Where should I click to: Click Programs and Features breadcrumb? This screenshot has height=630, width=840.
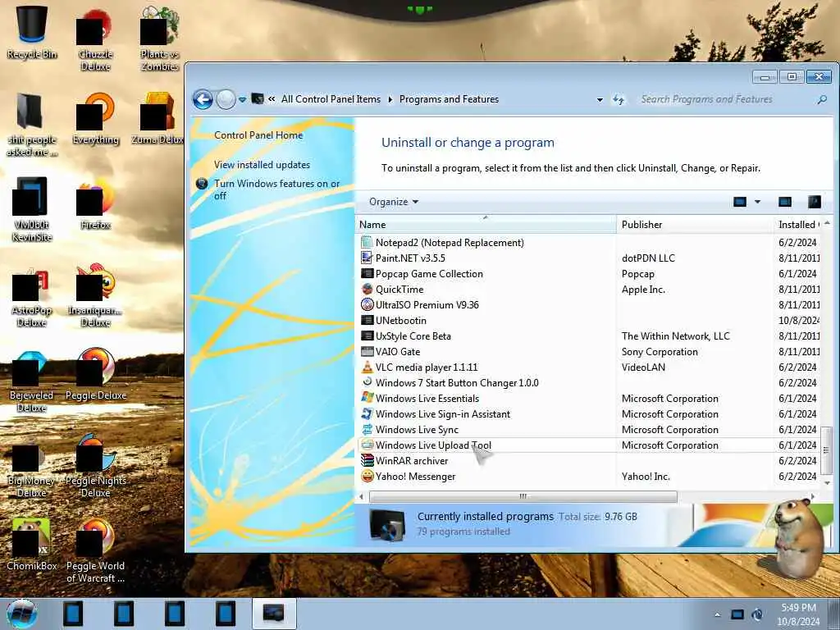click(x=449, y=99)
